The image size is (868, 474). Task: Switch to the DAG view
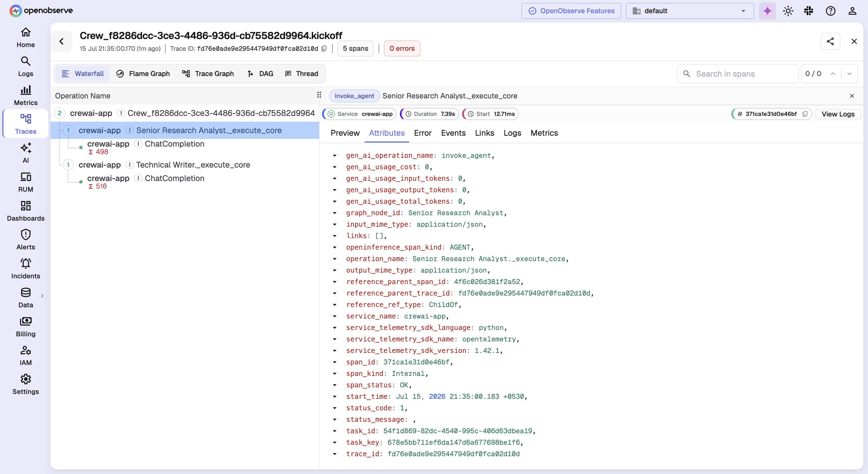point(260,73)
